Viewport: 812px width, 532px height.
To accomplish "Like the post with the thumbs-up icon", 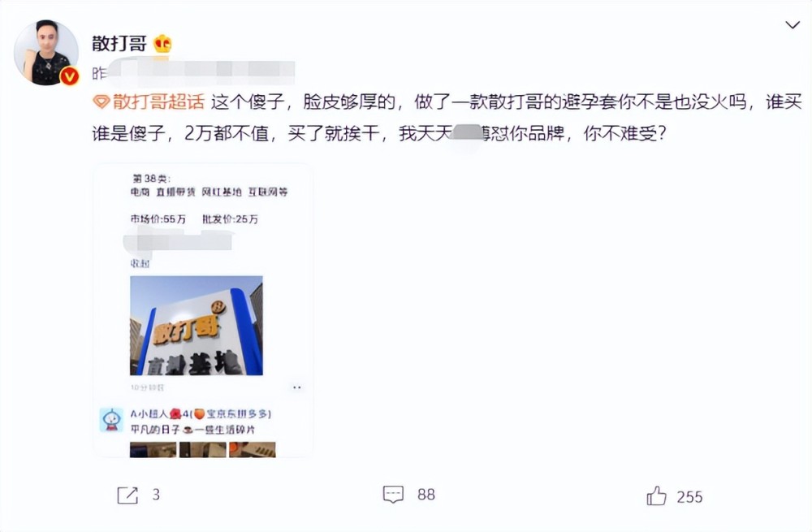I will [x=656, y=495].
